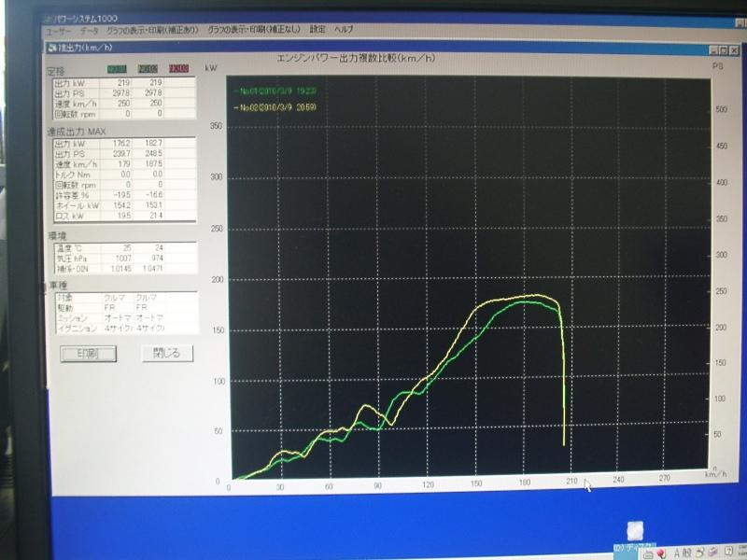
Task: Select the green run 1 color swatch
Action: (118, 69)
